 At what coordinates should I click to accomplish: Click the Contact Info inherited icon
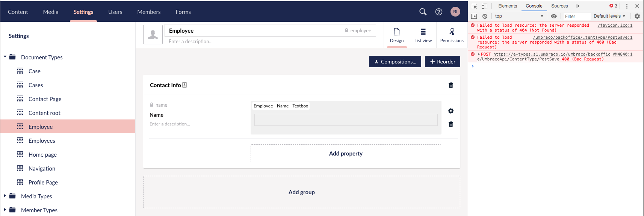tap(184, 85)
